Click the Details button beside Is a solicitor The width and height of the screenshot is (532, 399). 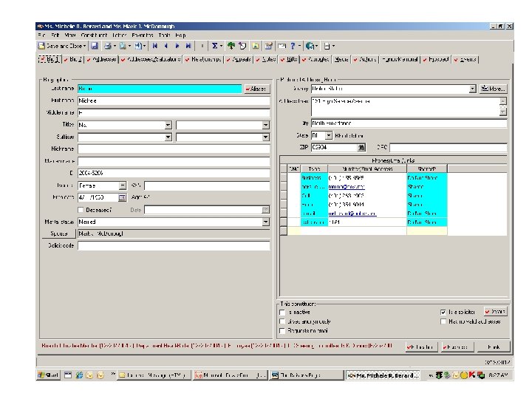click(496, 312)
